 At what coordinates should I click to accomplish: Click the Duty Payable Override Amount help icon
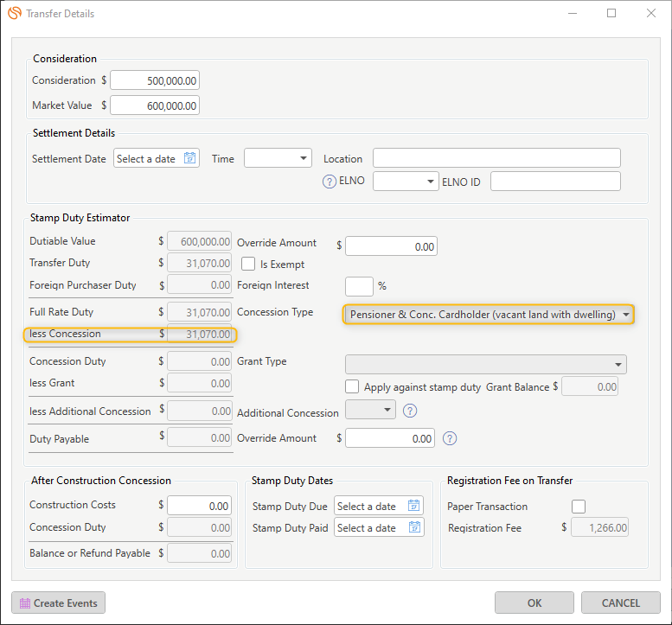tap(450, 438)
